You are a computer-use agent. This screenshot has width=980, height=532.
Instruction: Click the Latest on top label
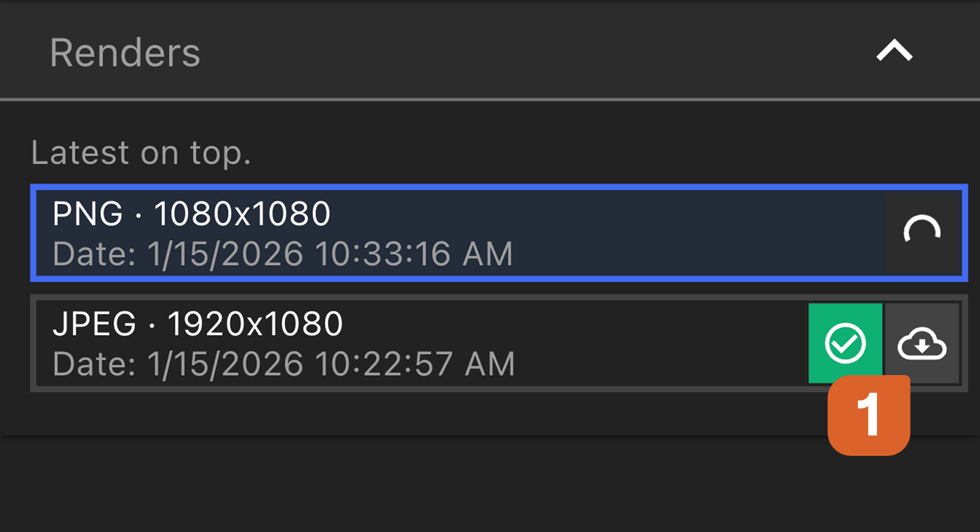coord(141,152)
